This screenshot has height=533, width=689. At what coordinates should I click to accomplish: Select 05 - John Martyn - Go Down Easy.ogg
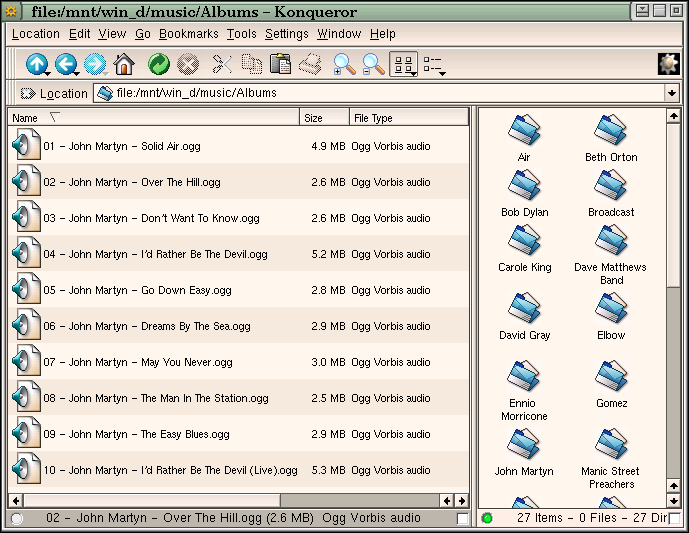coord(239,290)
